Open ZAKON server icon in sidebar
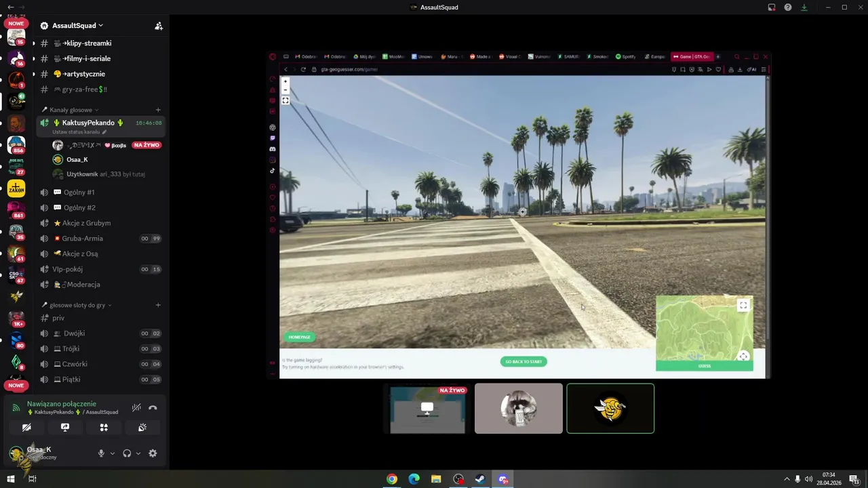Viewport: 868px width, 488px height. [16, 188]
